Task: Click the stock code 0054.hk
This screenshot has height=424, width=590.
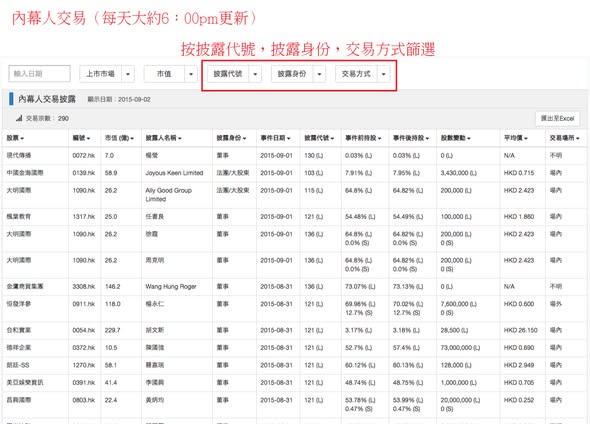Action: click(x=84, y=330)
